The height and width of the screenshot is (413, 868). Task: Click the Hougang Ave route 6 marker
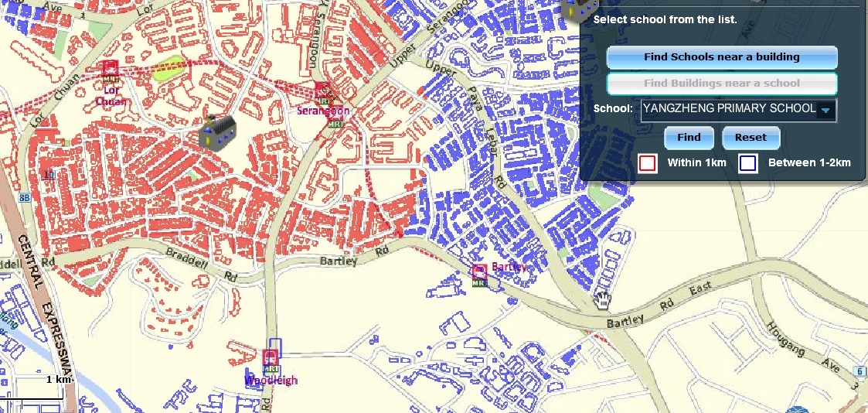point(860,372)
